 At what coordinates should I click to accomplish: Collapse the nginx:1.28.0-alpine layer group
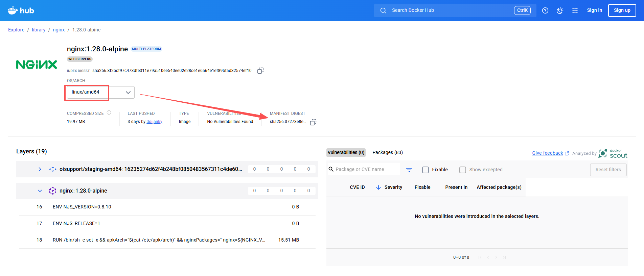pos(40,191)
